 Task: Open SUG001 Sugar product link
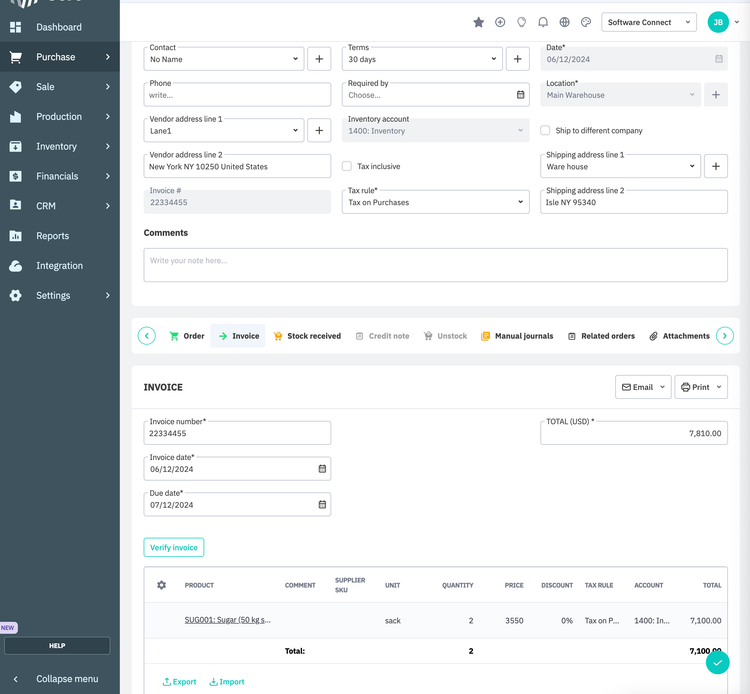(x=227, y=620)
